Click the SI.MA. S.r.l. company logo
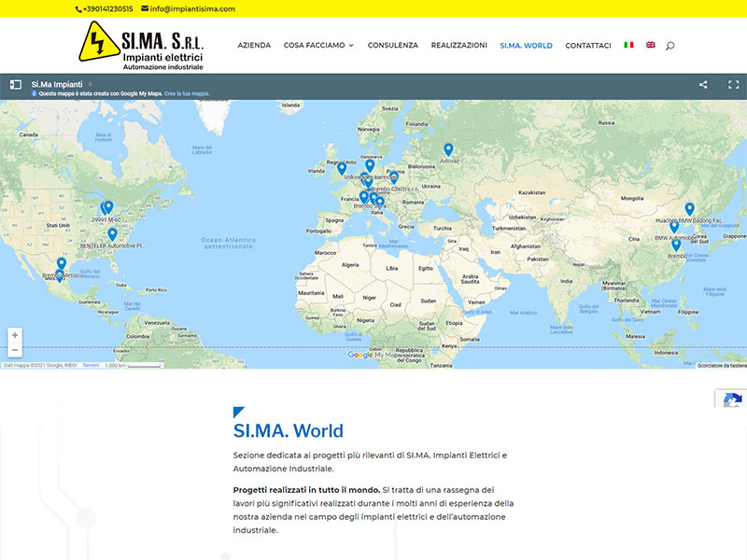 pos(142,46)
